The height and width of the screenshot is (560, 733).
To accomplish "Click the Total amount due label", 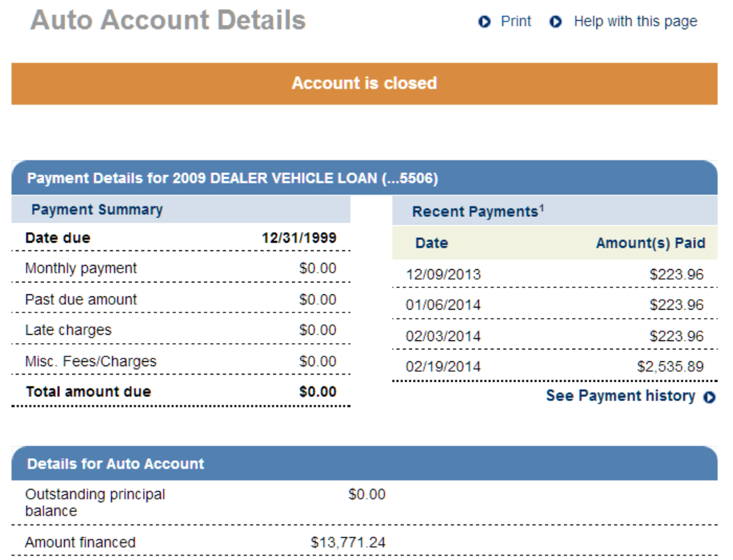I will point(89,392).
